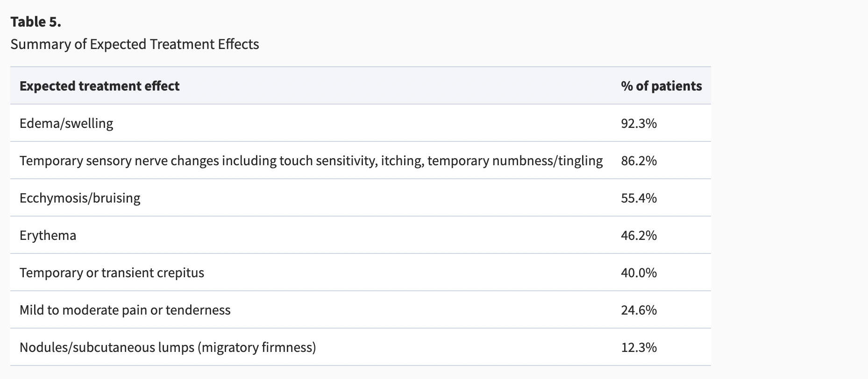This screenshot has width=868, height=379.
Task: Click the 'Erythema' row label
Action: tap(48, 236)
